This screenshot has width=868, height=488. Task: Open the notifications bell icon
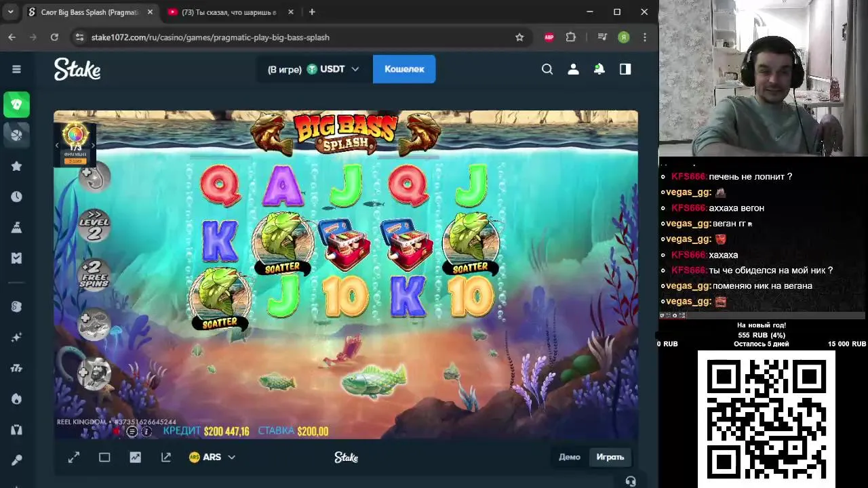pos(599,69)
